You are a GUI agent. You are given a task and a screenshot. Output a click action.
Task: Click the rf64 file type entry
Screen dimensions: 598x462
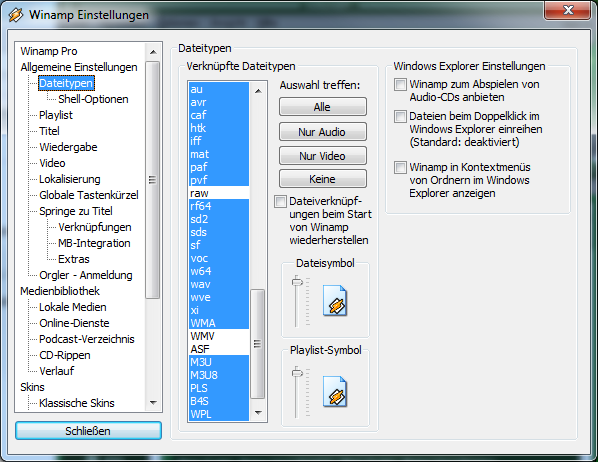[x=219, y=206]
